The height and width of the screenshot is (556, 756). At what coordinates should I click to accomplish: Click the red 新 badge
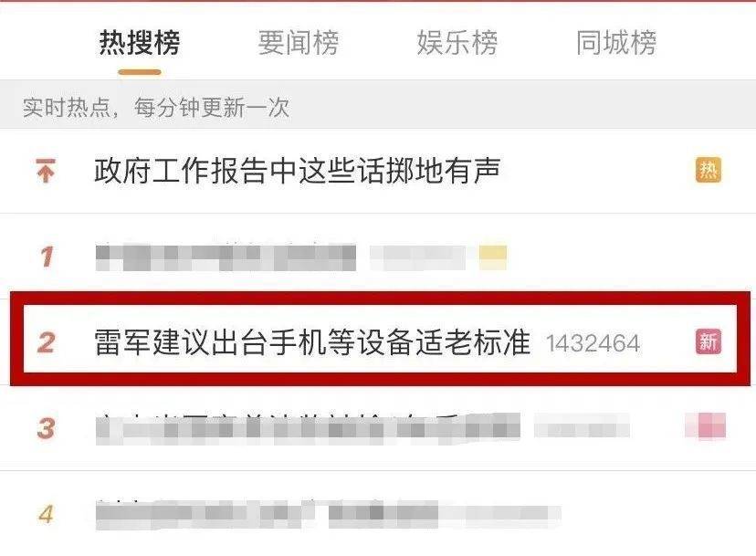pyautogui.click(x=708, y=341)
